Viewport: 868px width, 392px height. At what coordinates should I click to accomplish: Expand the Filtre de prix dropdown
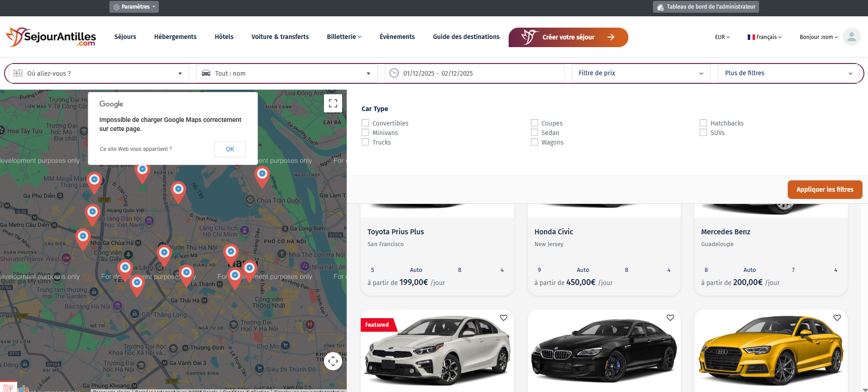coord(641,73)
